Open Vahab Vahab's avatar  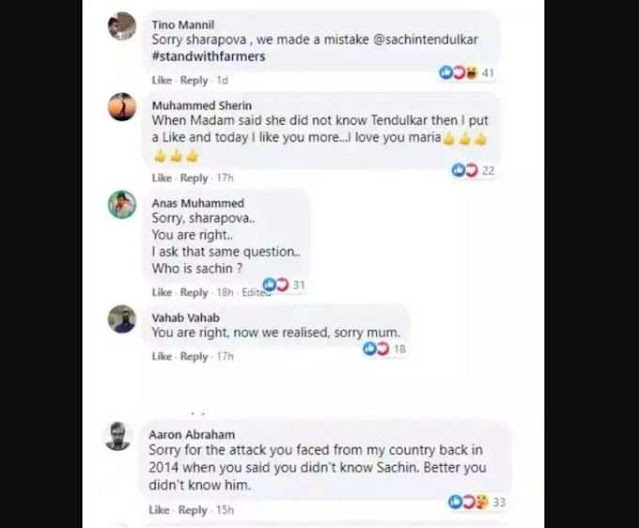pyautogui.click(x=122, y=319)
